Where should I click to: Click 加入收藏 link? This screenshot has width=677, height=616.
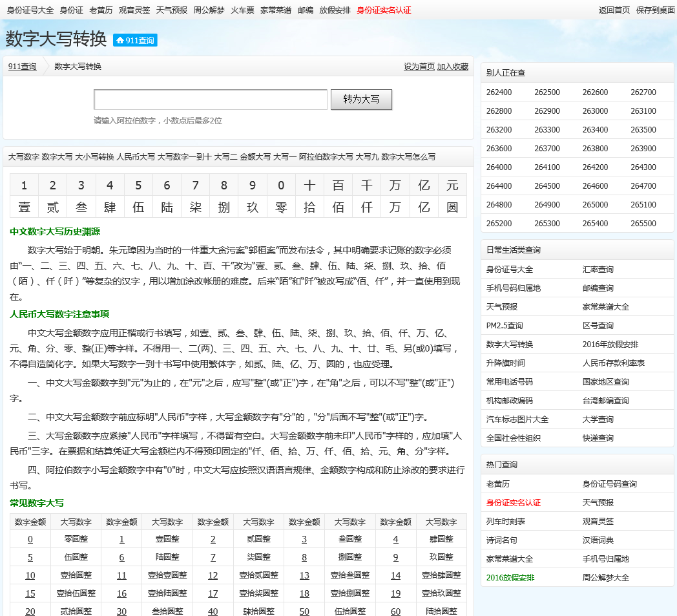453,67
